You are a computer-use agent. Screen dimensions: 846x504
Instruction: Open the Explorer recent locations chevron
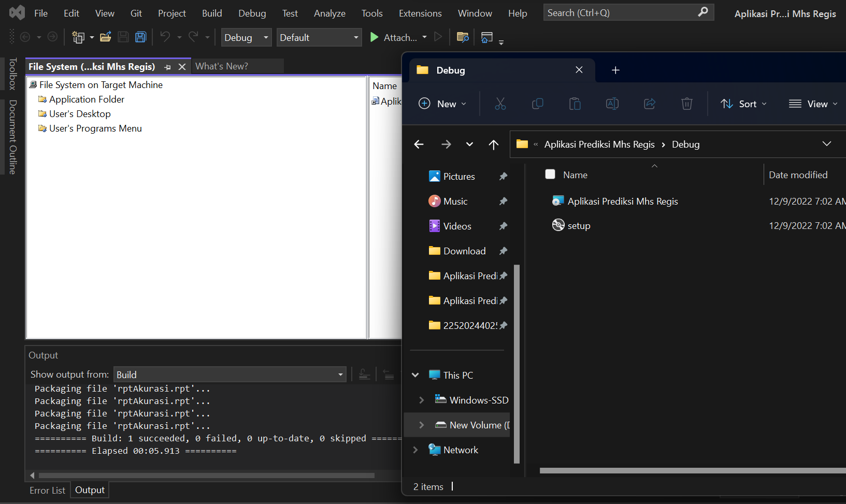tap(469, 145)
